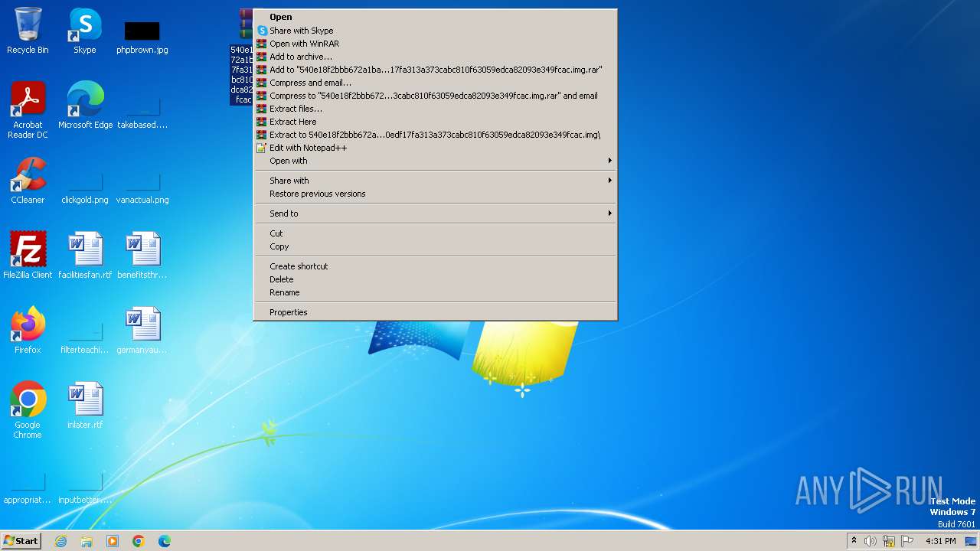
Task: Open the Skype desktop shortcut
Action: (85, 31)
